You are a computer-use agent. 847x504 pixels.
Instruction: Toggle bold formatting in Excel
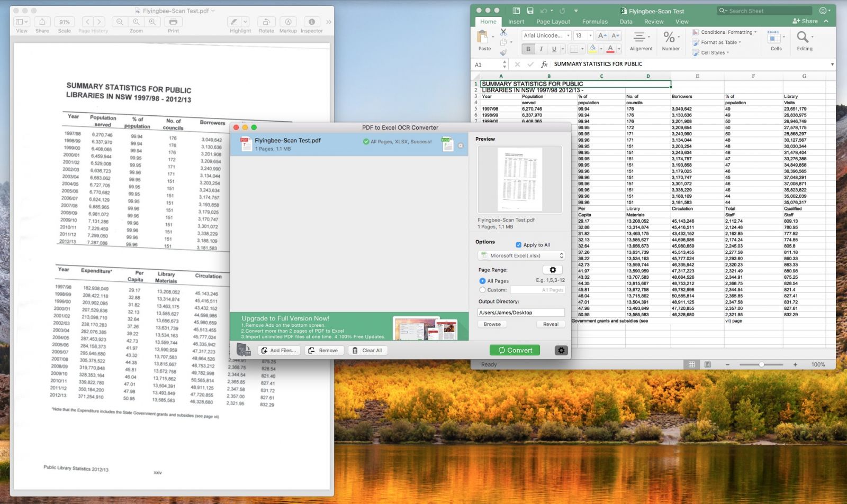(x=528, y=49)
